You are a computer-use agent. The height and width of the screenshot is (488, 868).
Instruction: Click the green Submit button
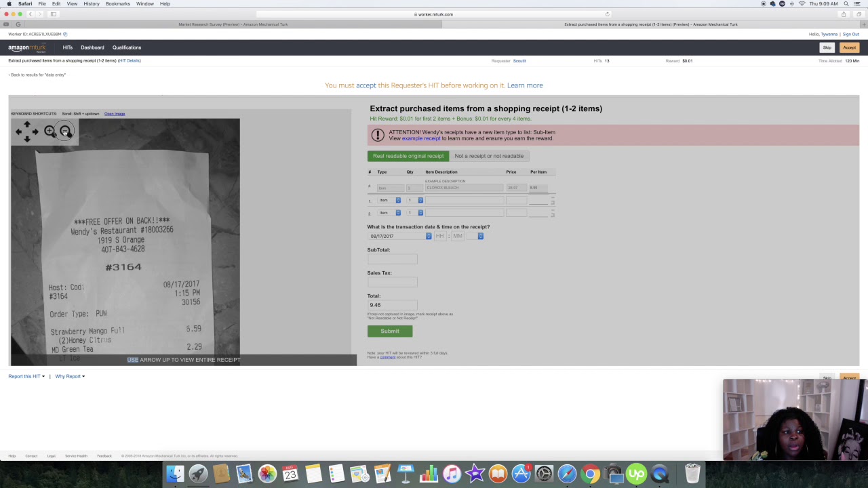click(390, 331)
